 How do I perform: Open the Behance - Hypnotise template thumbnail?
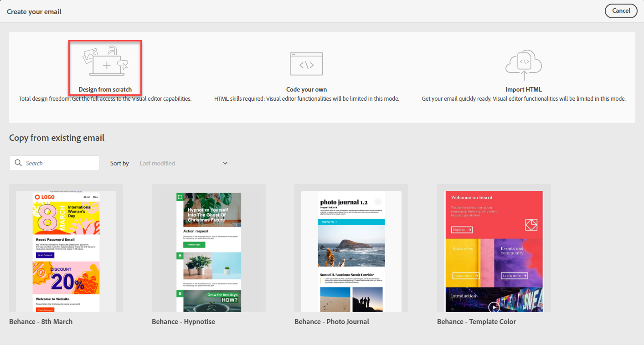tap(209, 248)
